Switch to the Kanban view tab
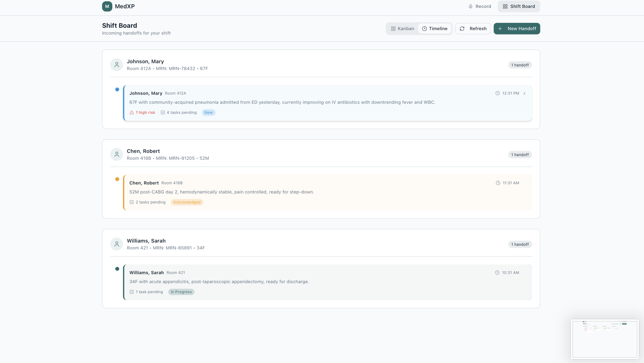Image resolution: width=644 pixels, height=363 pixels. click(x=402, y=29)
